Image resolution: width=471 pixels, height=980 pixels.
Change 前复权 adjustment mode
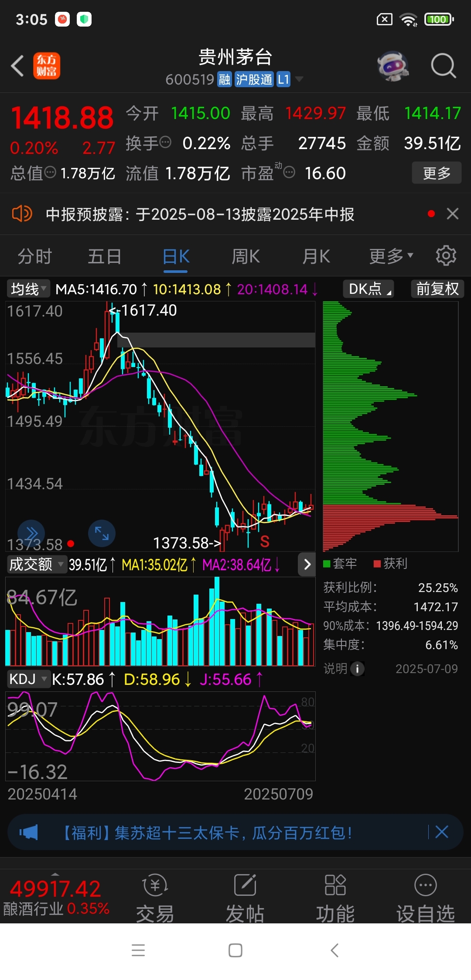437,289
